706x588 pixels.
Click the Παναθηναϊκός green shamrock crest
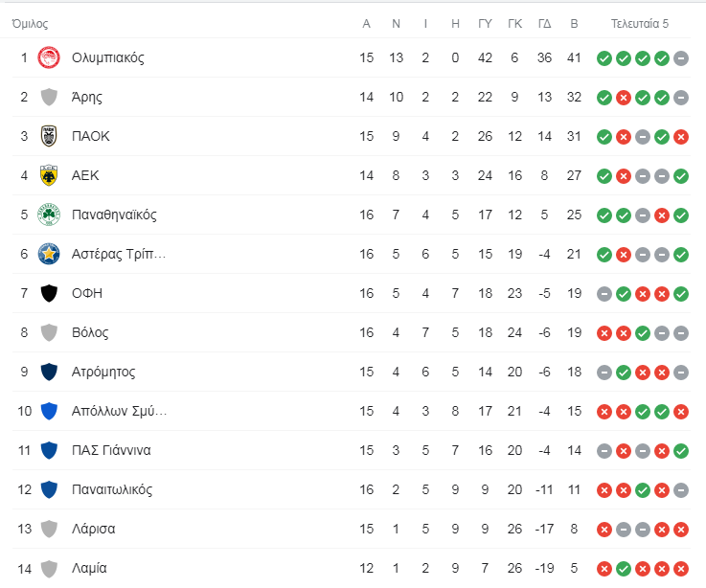(x=49, y=215)
